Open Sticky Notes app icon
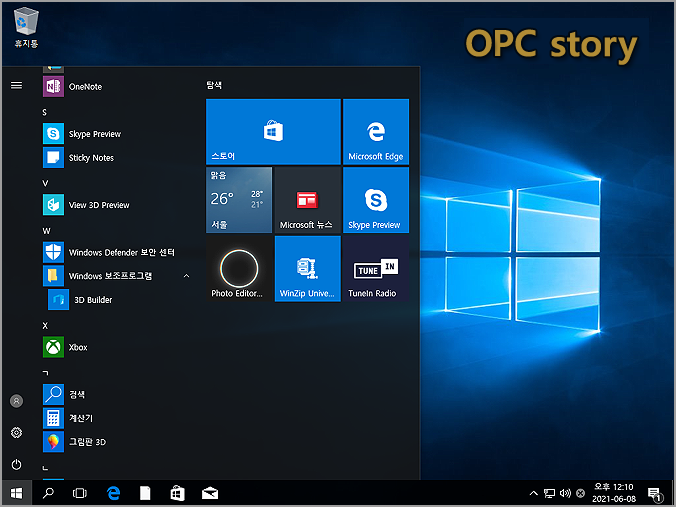 tap(53, 157)
